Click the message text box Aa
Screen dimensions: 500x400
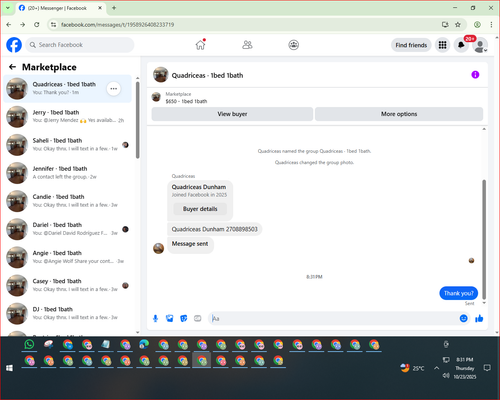pos(333,319)
